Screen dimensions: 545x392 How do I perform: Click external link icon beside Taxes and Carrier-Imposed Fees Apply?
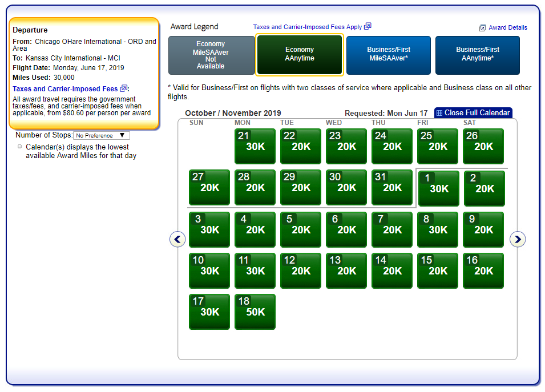coord(368,26)
